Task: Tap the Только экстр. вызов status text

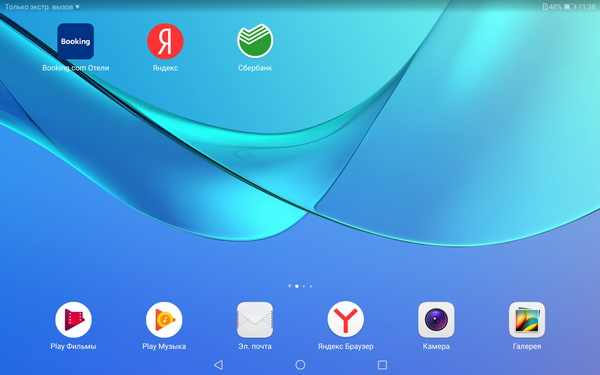Action: click(x=39, y=7)
